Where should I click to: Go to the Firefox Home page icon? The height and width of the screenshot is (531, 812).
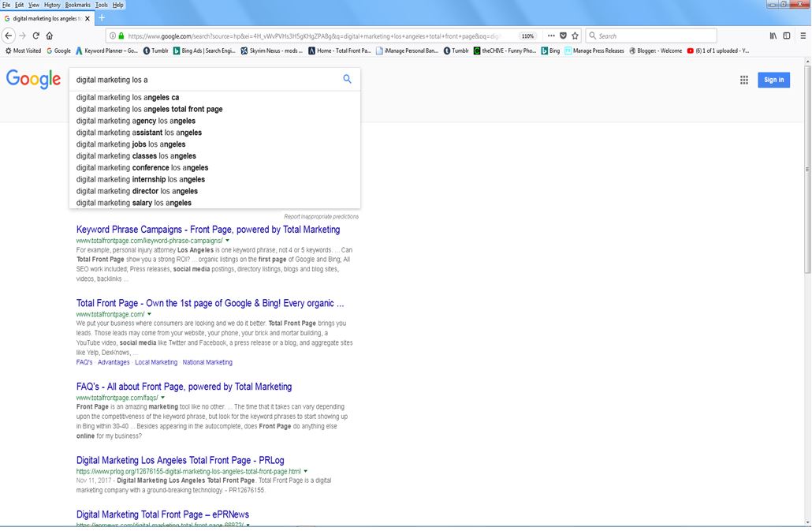point(49,36)
